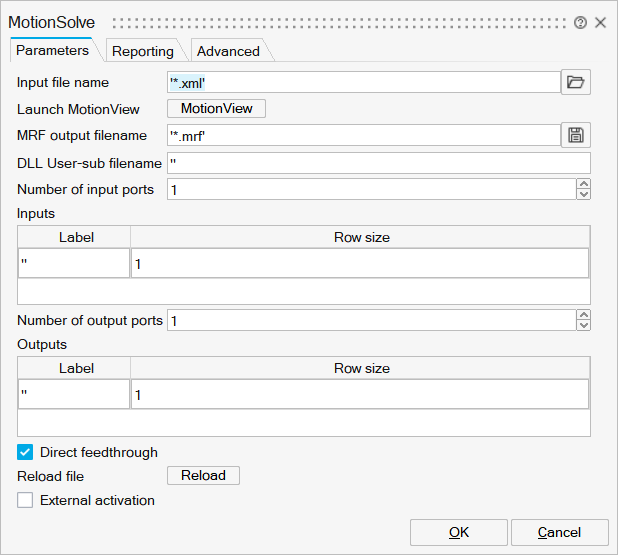The height and width of the screenshot is (555, 618).
Task: Enable External activation checkbox
Action: click(26, 500)
